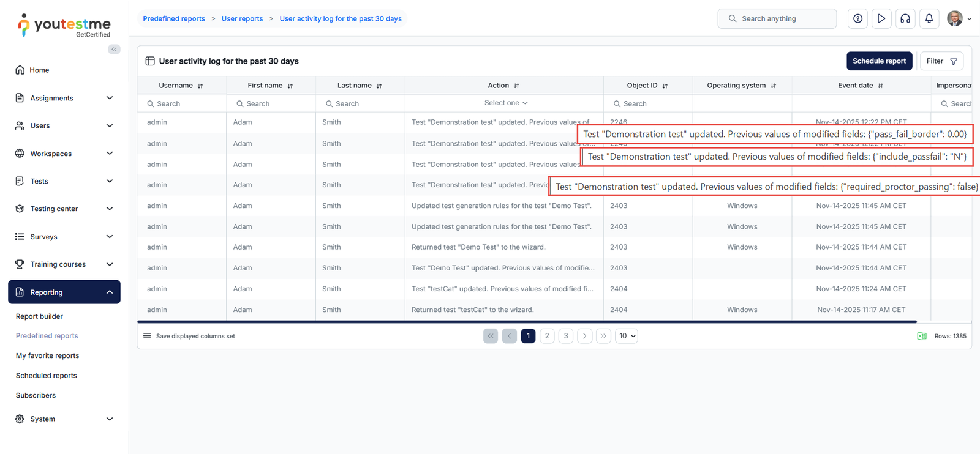
Task: Click the headset support icon
Action: click(x=905, y=19)
